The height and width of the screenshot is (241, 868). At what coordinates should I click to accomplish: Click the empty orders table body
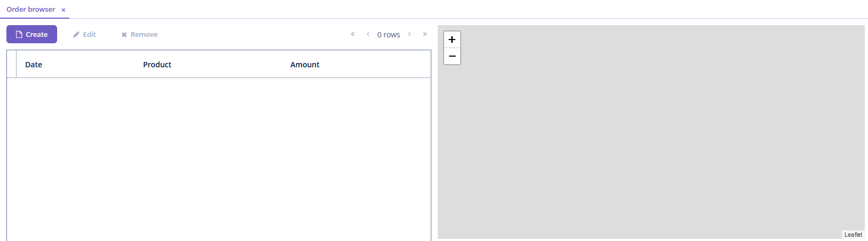pyautogui.click(x=219, y=159)
